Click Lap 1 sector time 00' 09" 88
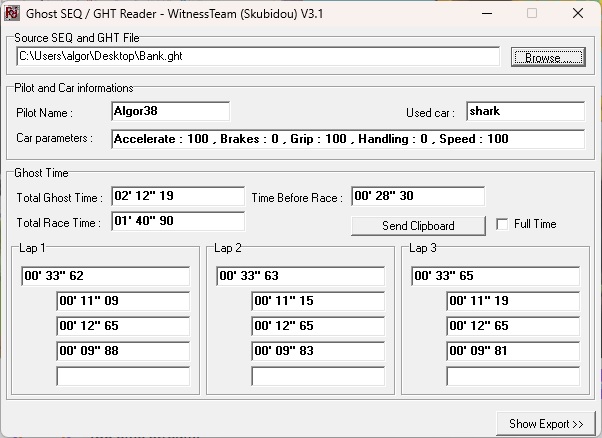 [x=123, y=351]
